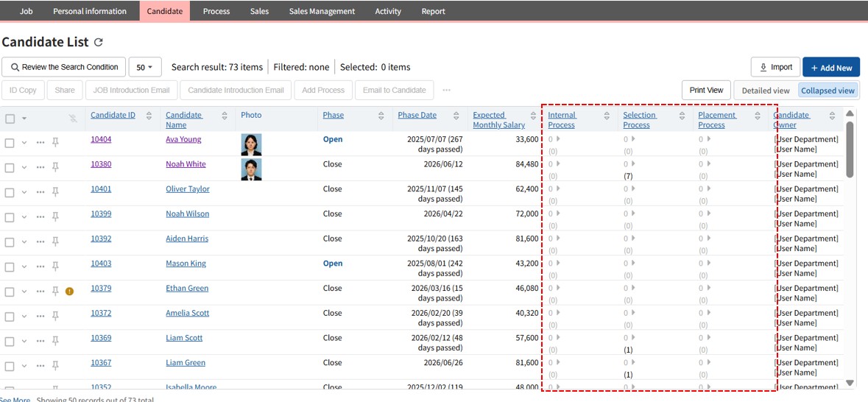Open candidate link Amelia Scott
The image size is (868, 402).
[x=187, y=313]
